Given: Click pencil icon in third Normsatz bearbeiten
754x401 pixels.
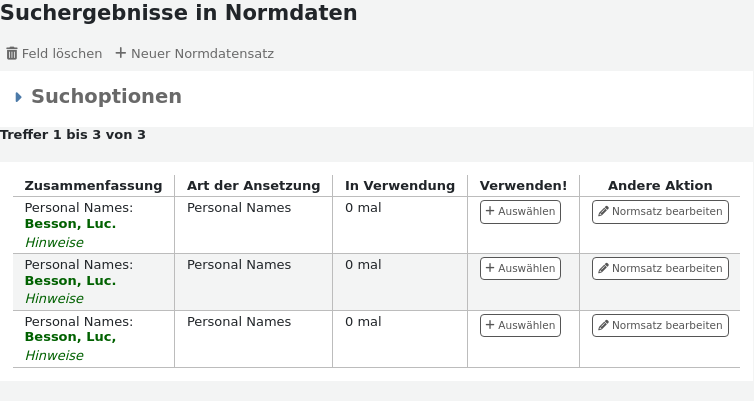Looking at the screenshot, I should coord(603,326).
